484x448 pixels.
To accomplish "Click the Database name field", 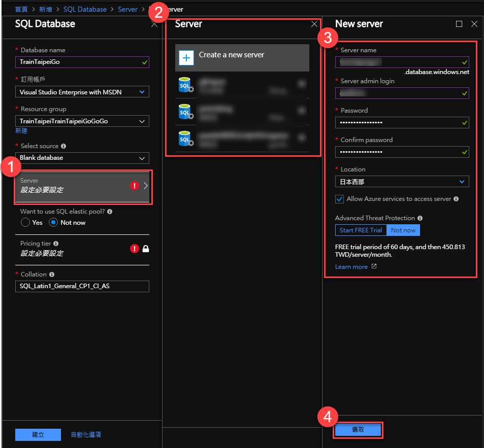I will pyautogui.click(x=82, y=62).
